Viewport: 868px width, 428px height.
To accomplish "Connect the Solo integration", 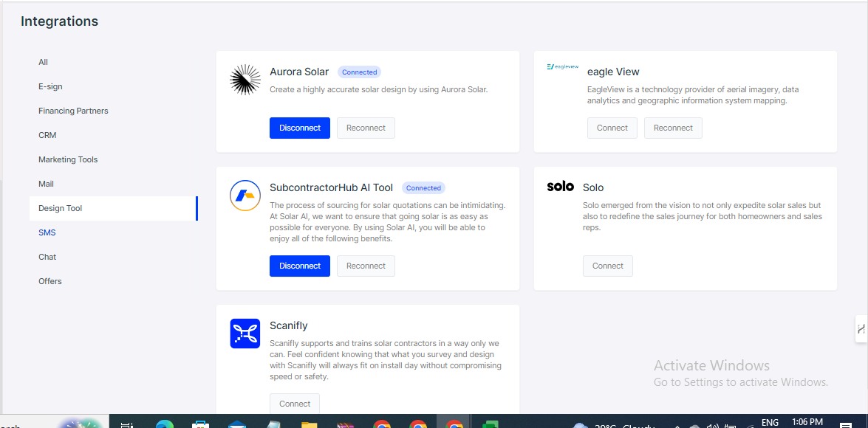I will pyautogui.click(x=608, y=266).
